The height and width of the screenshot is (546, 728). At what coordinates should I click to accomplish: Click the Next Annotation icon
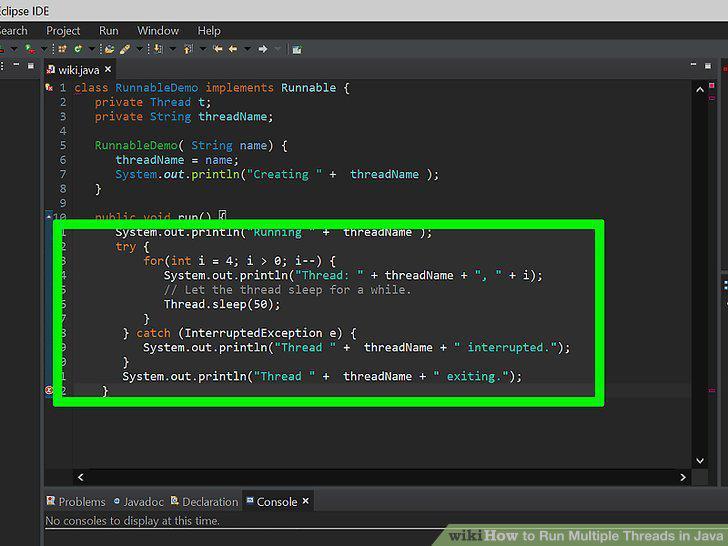tap(159, 49)
